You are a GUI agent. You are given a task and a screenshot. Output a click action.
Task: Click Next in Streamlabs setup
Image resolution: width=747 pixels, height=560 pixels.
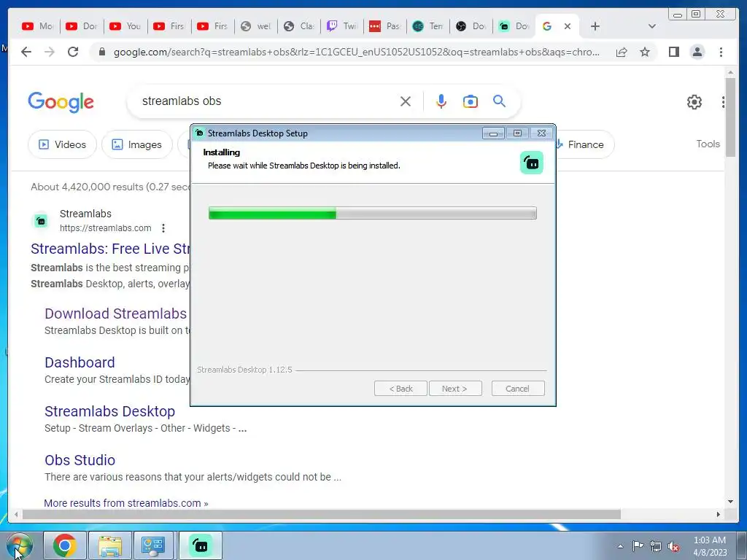click(455, 389)
